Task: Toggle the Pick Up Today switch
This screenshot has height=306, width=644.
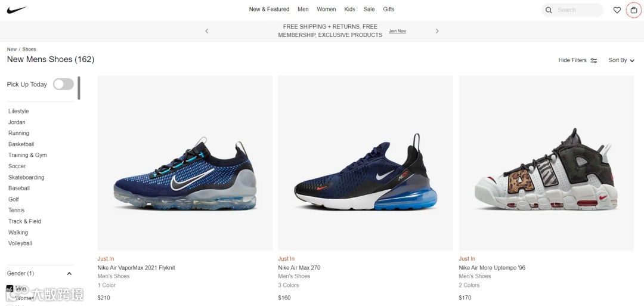Action: click(x=63, y=84)
